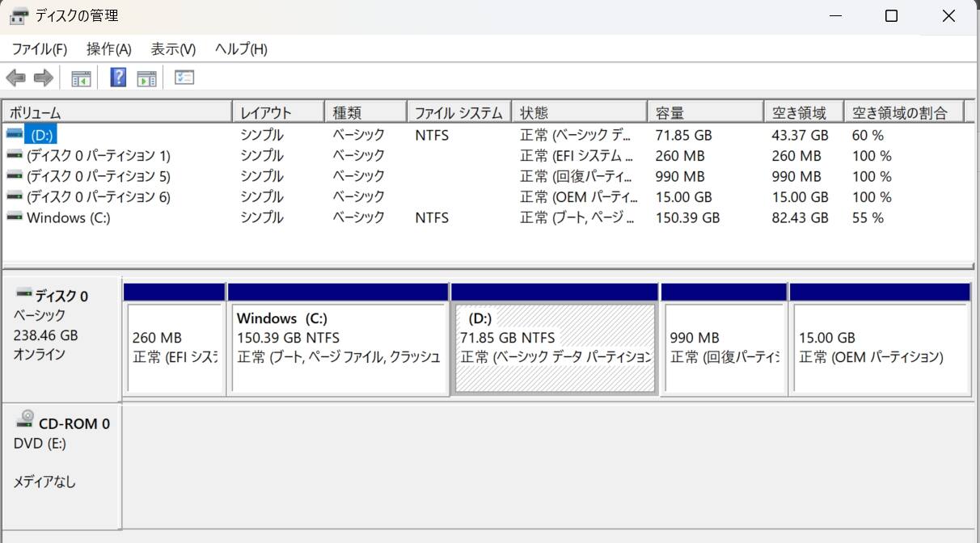Sort the list by ボリューム column header
Image resolution: width=980 pixels, height=543 pixels.
(117, 112)
